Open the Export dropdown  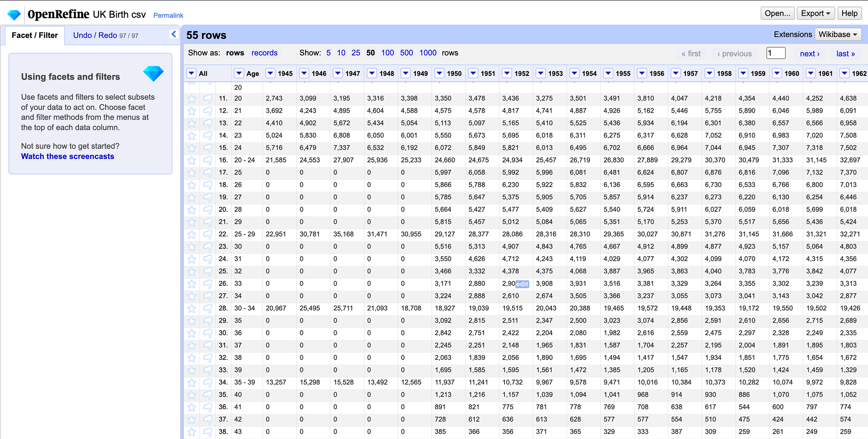click(x=816, y=14)
